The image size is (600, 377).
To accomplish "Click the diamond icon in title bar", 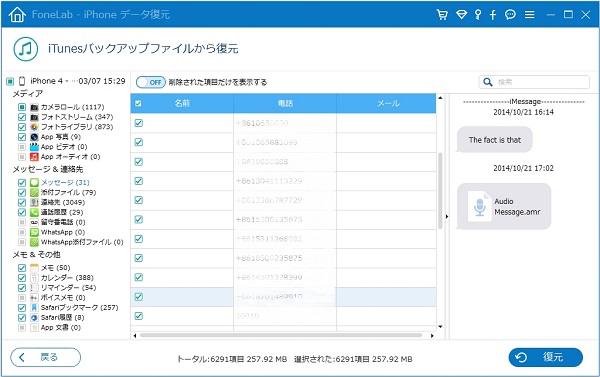I will [461, 15].
